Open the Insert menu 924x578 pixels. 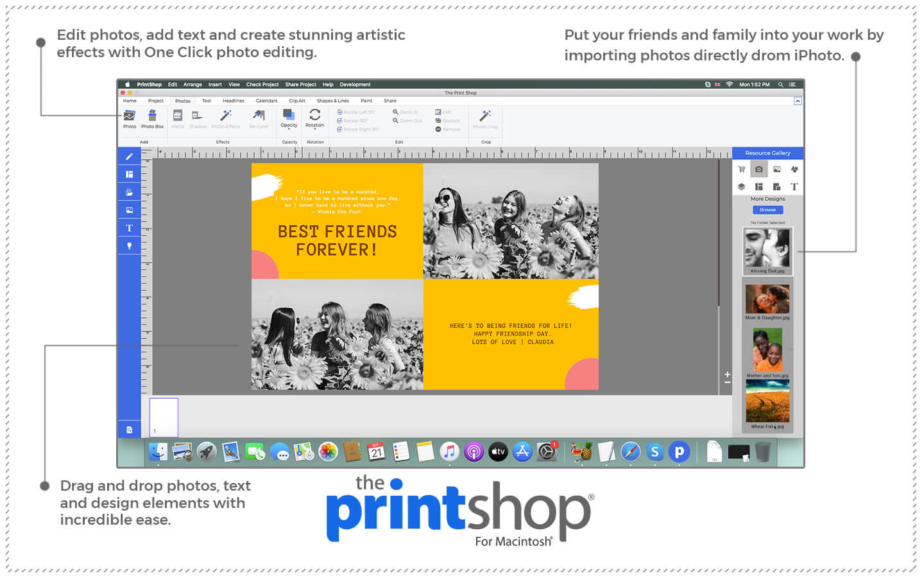tap(215, 84)
